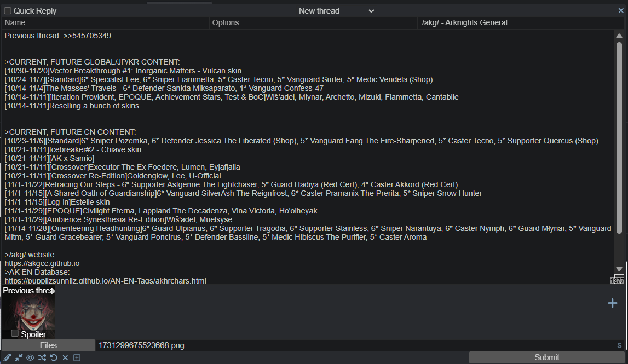Screen dimensions: 628x364
Task: Click the Files button
Action: tap(49, 345)
